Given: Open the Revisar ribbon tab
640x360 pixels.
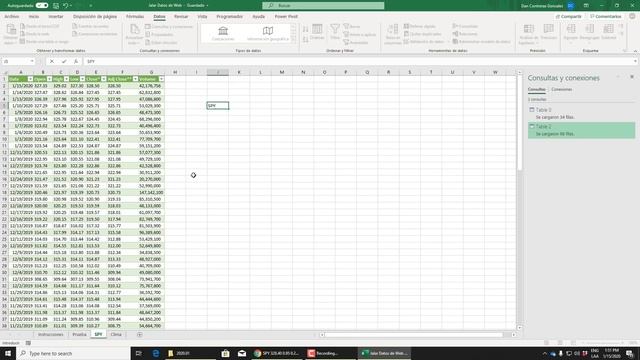Looking at the screenshot, I should click(x=181, y=16).
